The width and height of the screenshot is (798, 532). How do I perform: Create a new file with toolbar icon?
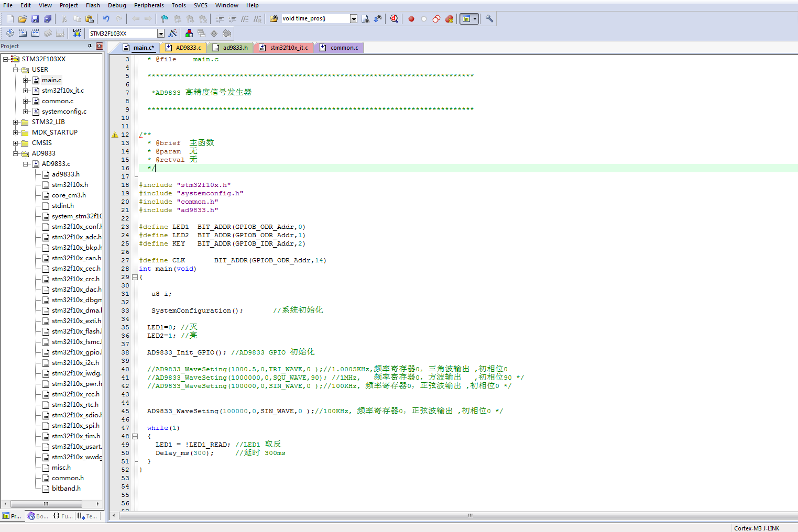pos(10,19)
